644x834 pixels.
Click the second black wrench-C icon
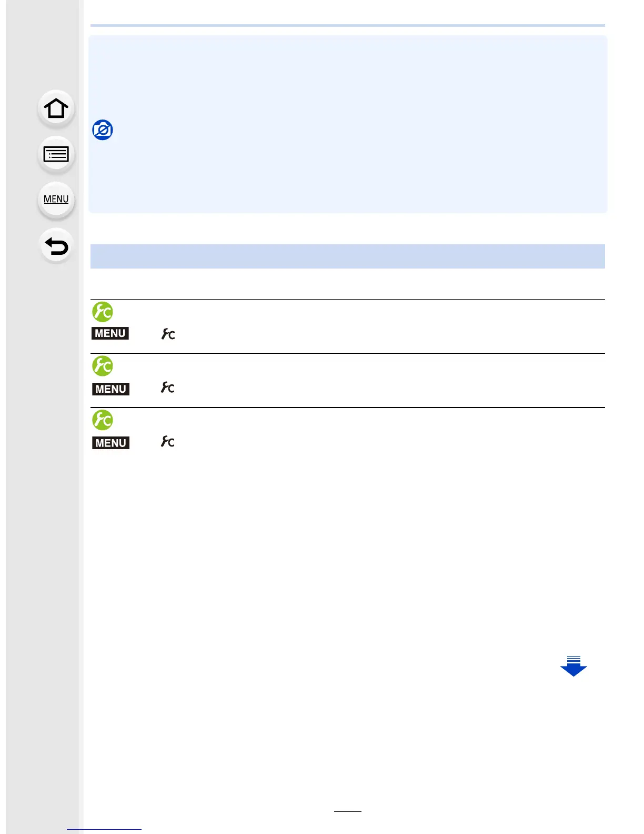coord(168,388)
